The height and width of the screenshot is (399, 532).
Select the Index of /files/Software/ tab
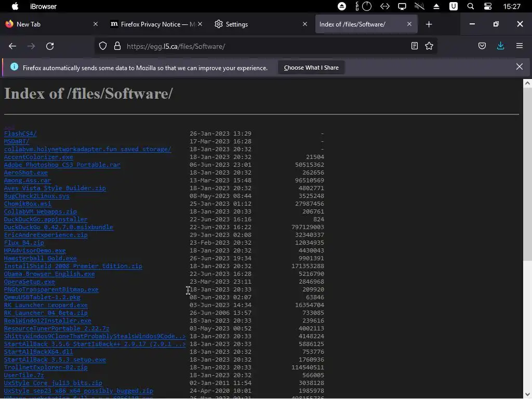(366, 24)
